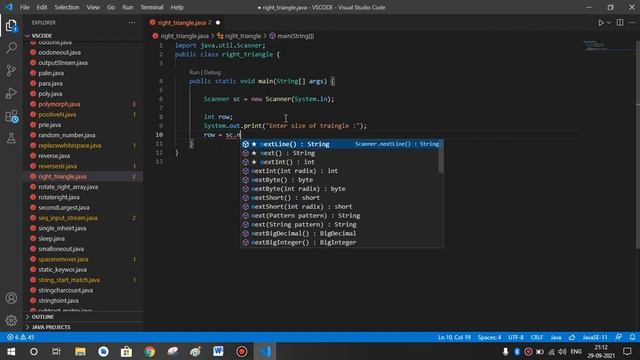
Task: Change encoding via UTF-8 status item
Action: pos(516,338)
